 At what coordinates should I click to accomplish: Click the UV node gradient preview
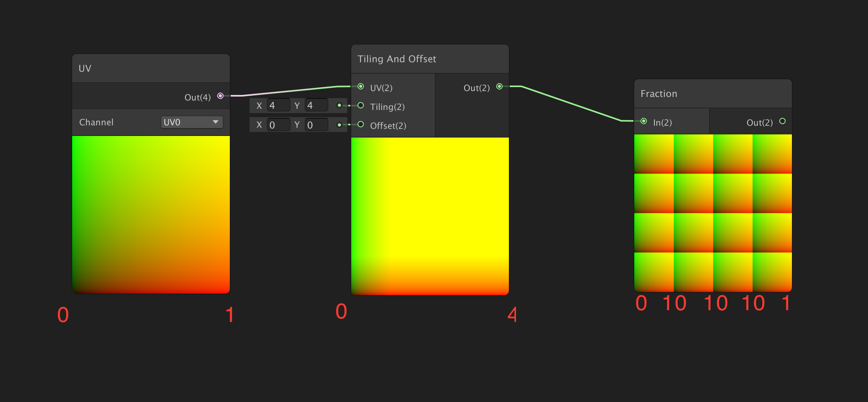tap(151, 215)
